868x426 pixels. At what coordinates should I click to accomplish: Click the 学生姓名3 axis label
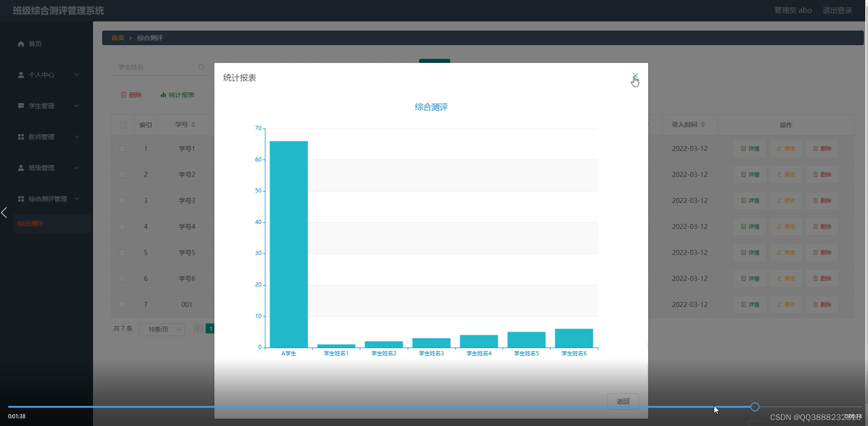click(431, 353)
